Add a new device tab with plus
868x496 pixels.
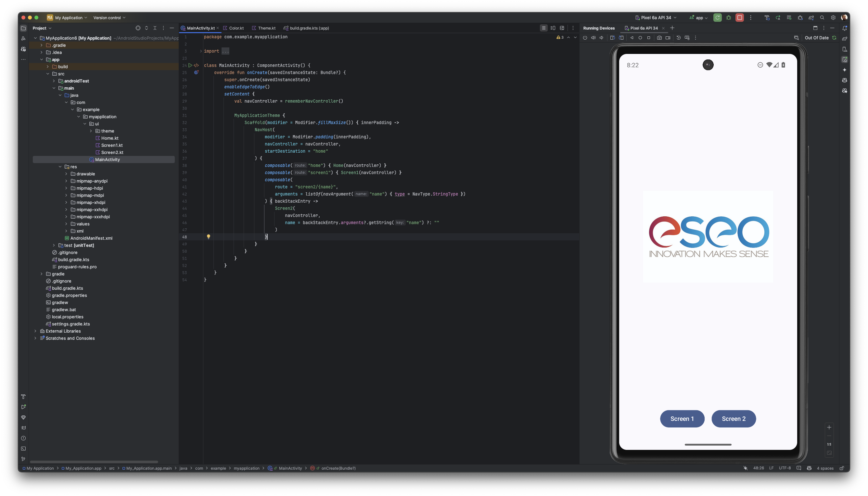coord(672,28)
